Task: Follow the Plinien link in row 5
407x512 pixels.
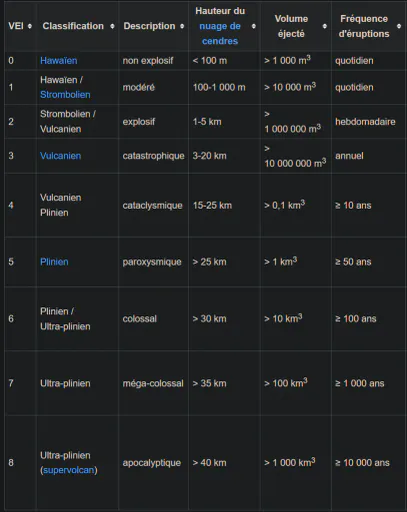Action: pos(54,262)
